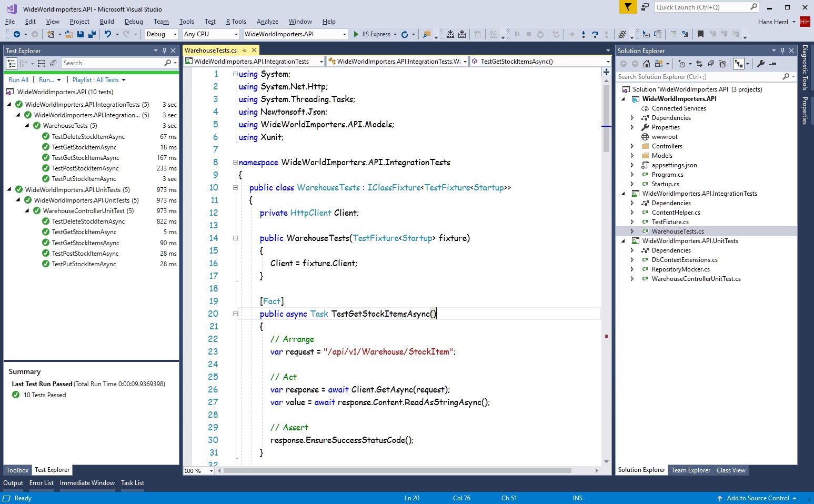Click the Add to Source Control button

point(757,498)
